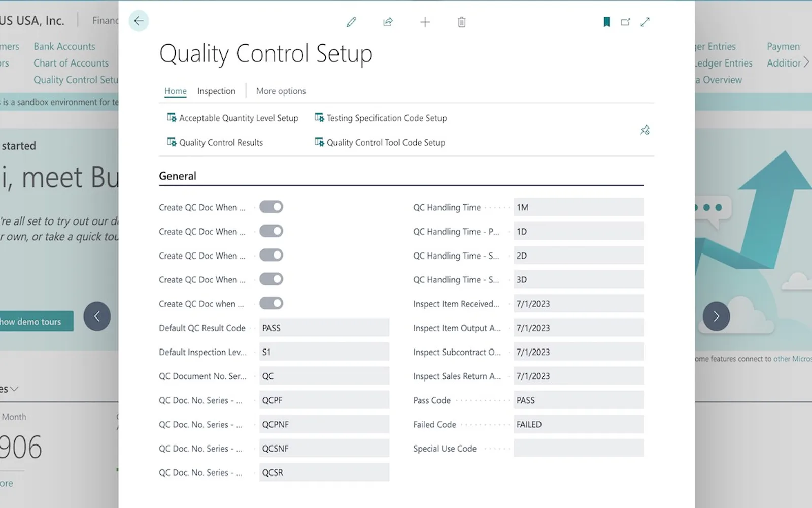The image size is (812, 508).
Task: Click the empty Special Use Code field
Action: point(579,448)
